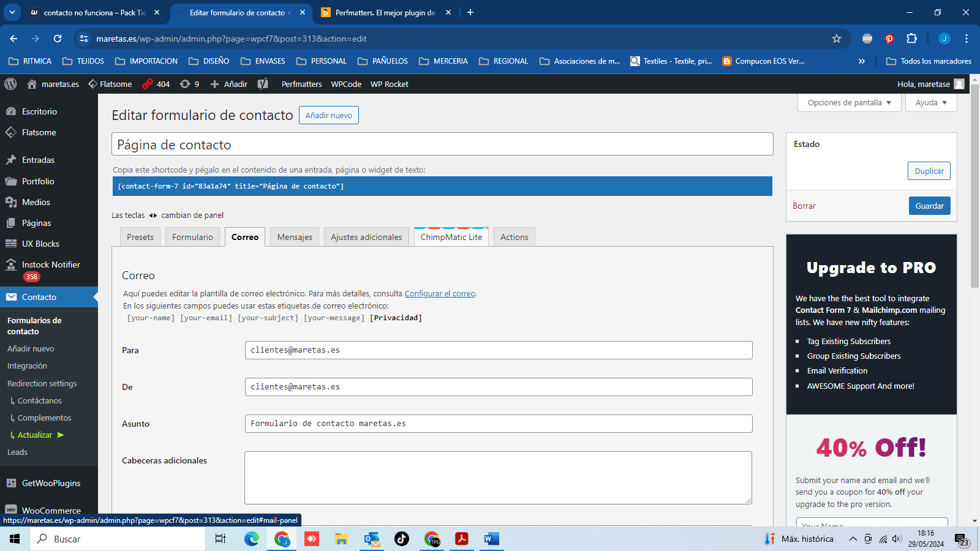
Task: Open the MERCERIA bookmarks folder
Action: (x=443, y=61)
